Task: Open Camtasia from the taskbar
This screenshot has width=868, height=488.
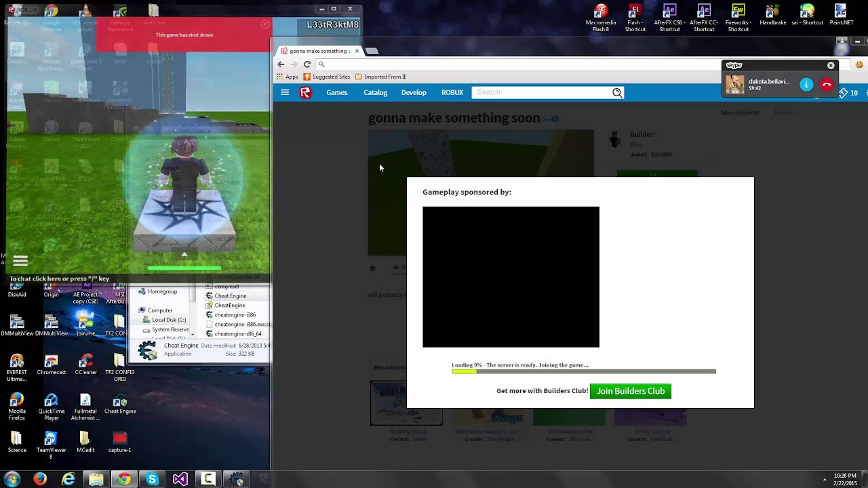Action: tap(208, 479)
